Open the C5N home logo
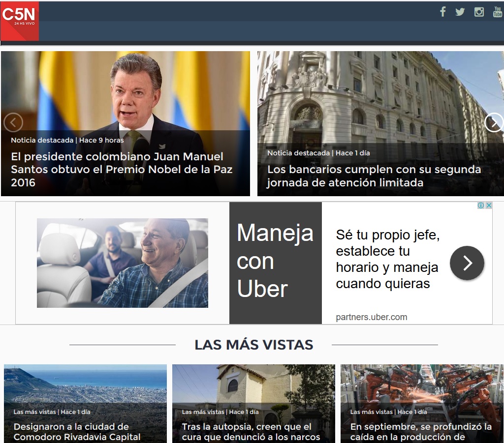Image resolution: width=504 pixels, height=443 pixels. (x=20, y=21)
